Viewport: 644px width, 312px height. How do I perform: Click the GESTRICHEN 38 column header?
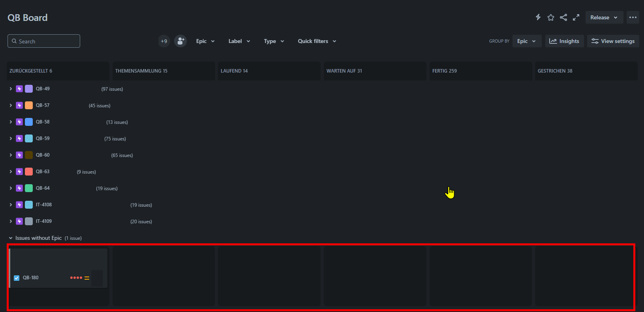586,71
